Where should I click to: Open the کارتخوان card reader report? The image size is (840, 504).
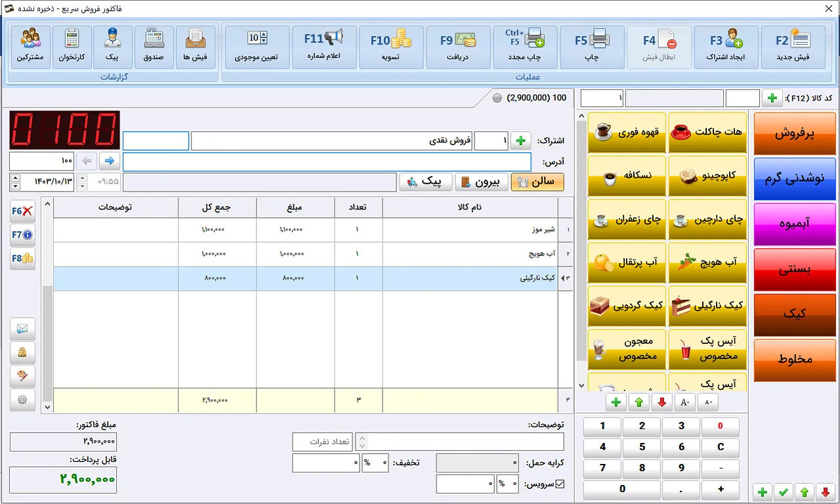tap(72, 47)
